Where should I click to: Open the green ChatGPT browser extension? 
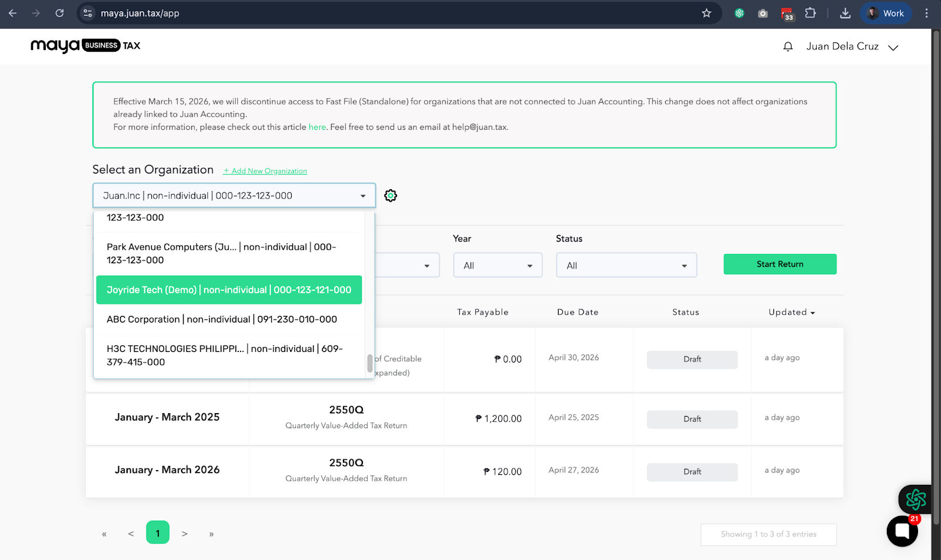click(739, 13)
